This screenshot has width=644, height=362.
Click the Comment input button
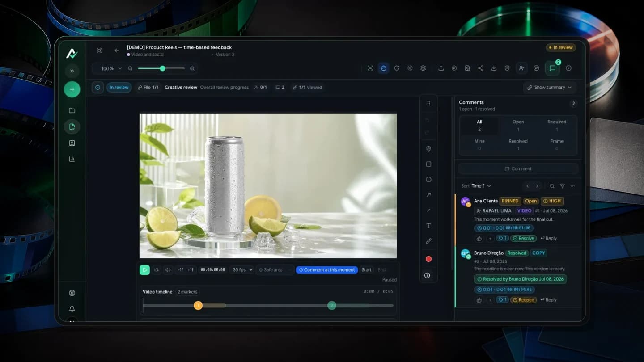(x=518, y=168)
